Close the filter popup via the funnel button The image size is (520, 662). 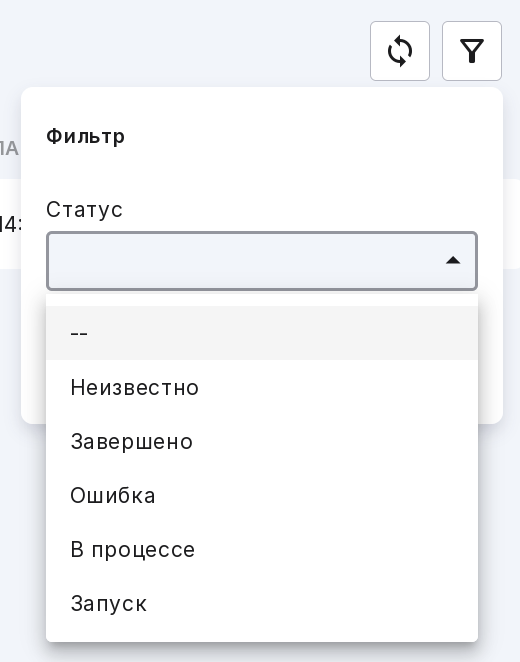[x=471, y=51]
